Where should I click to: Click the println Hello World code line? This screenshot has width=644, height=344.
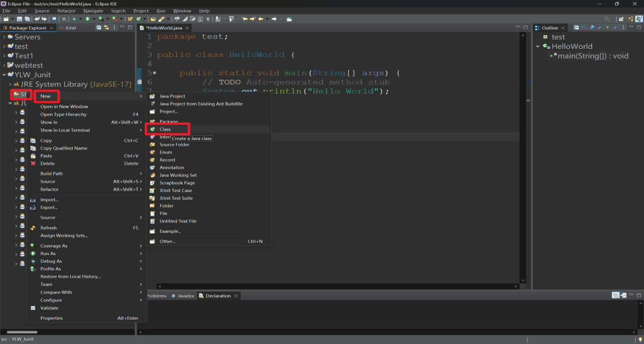(295, 91)
